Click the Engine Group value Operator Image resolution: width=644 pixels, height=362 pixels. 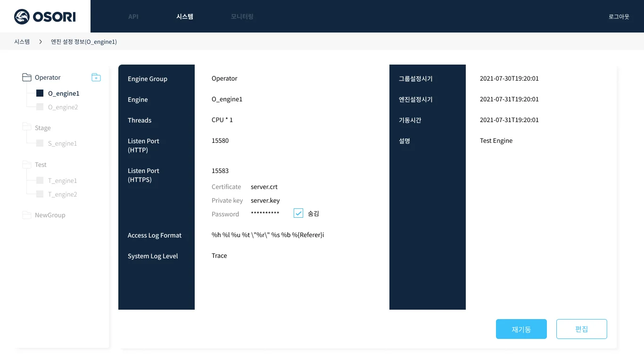tap(224, 78)
